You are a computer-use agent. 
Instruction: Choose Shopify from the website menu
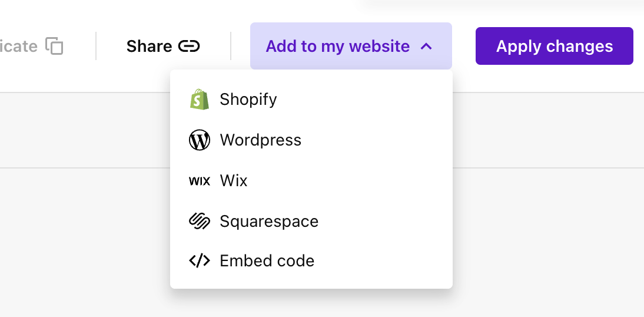[x=248, y=100]
